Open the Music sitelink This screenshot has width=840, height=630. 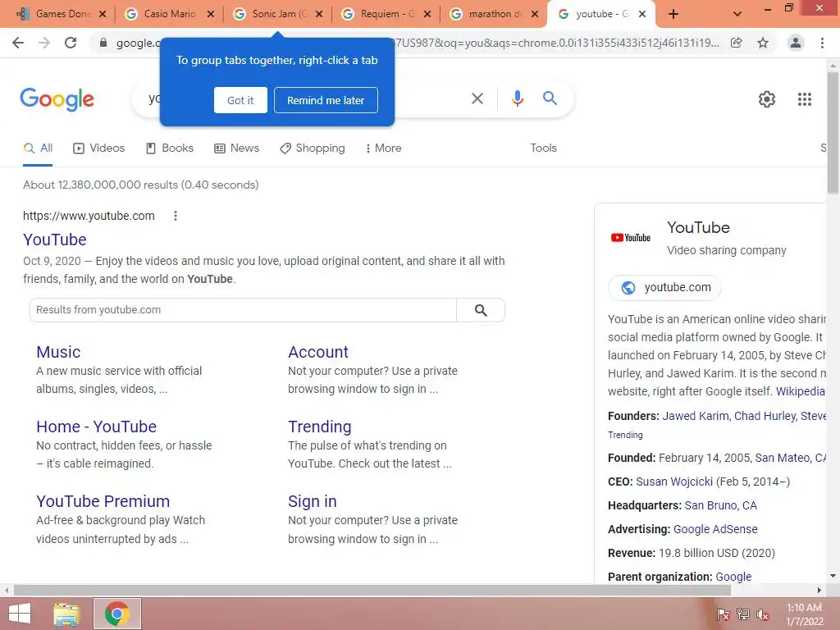pyautogui.click(x=58, y=352)
